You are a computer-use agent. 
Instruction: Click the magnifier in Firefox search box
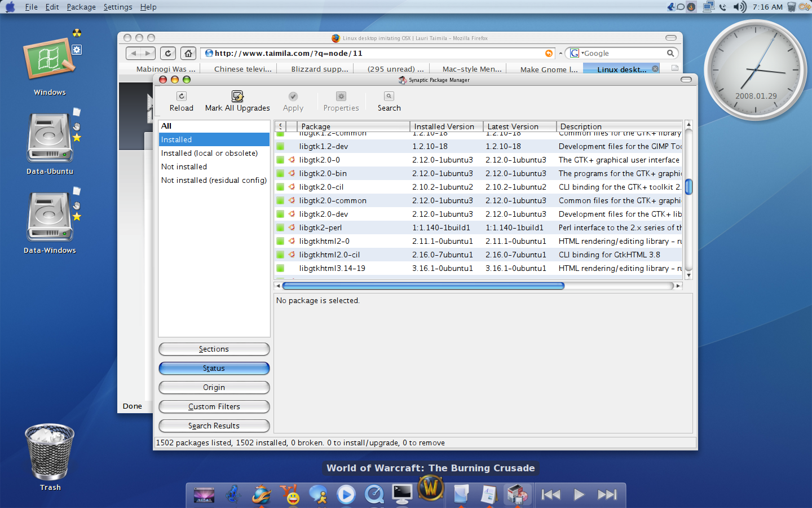pyautogui.click(x=670, y=53)
